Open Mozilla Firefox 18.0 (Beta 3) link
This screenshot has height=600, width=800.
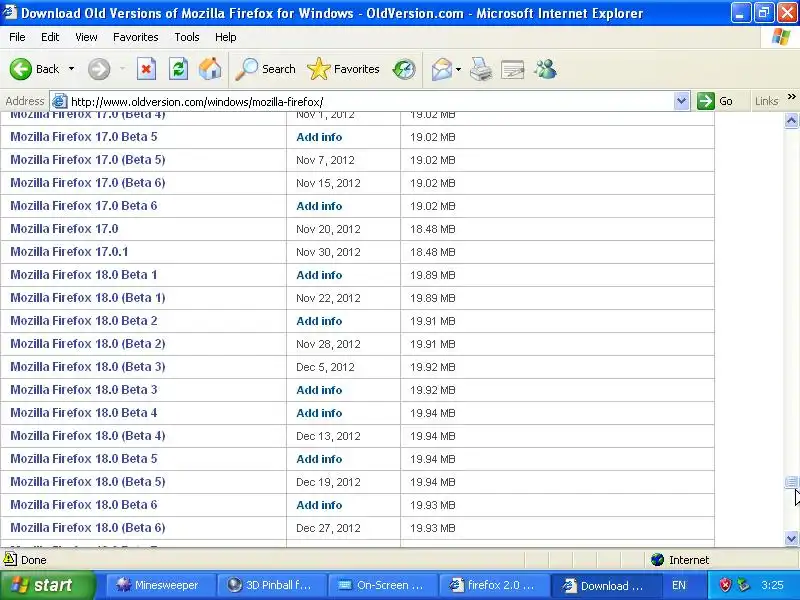coord(88,366)
